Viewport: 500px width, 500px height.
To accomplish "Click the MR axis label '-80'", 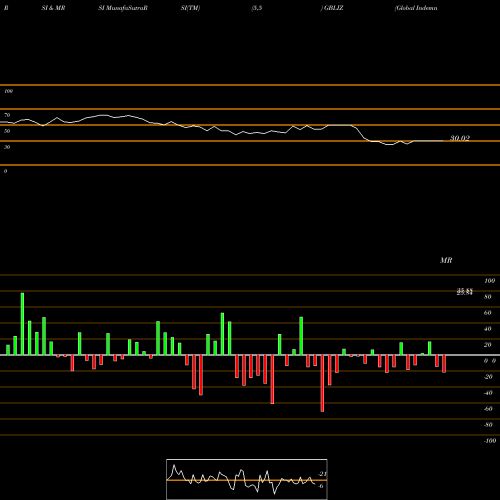I will (x=488, y=425).
